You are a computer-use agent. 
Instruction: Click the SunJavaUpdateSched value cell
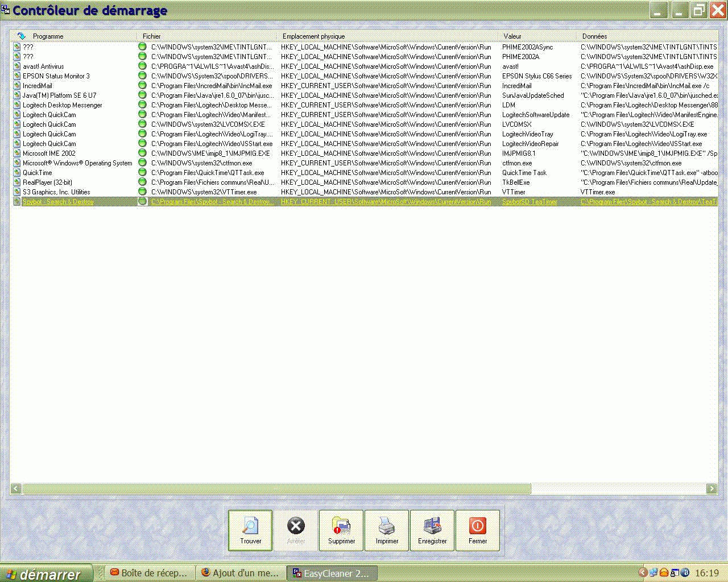click(533, 95)
